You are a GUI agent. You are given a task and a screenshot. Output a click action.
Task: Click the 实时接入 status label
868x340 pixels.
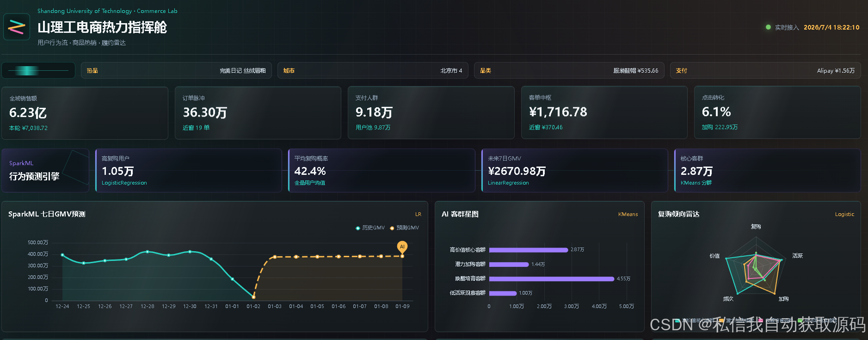787,27
